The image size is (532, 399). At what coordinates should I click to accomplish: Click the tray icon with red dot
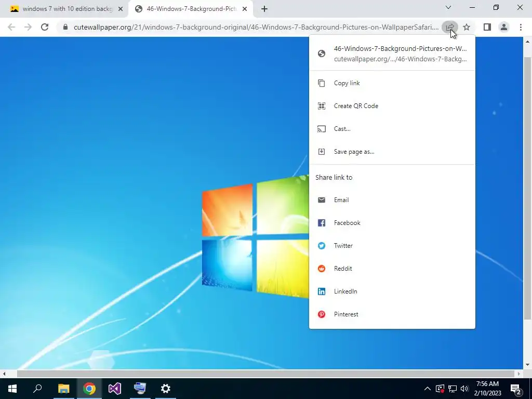pos(440,389)
